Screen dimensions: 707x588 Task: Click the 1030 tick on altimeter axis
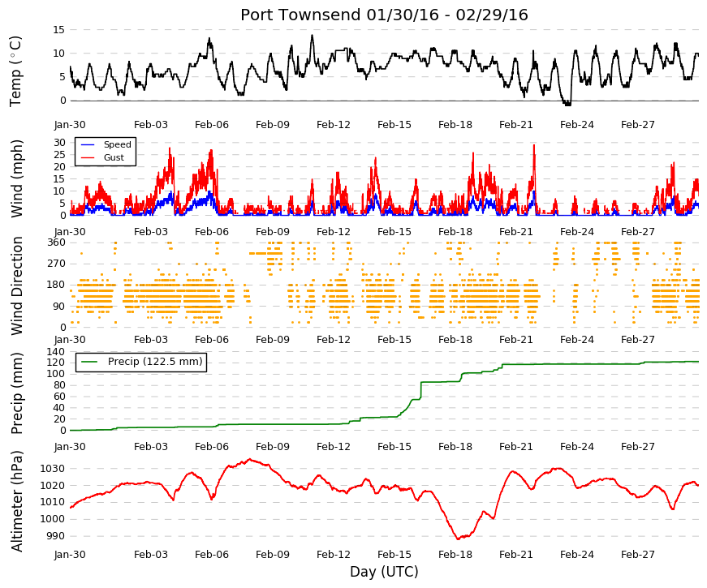pyautogui.click(x=52, y=469)
